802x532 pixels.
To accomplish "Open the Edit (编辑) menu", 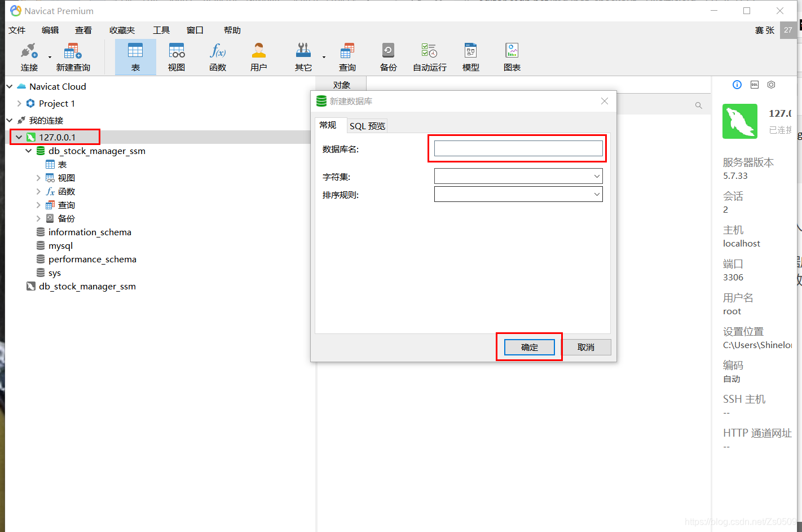I will (x=50, y=30).
